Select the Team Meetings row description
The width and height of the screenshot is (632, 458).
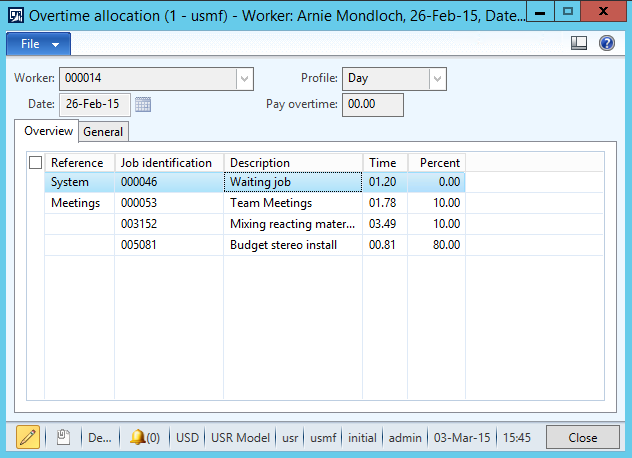(292, 203)
